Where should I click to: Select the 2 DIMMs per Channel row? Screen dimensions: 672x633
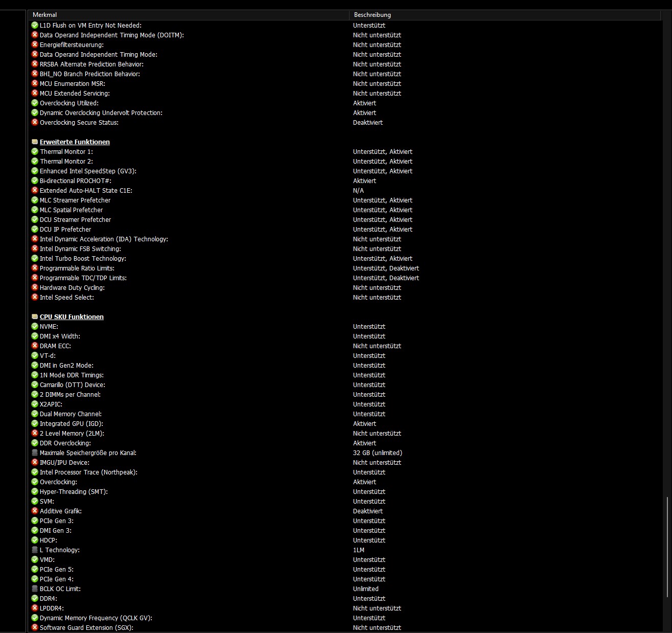345,395
